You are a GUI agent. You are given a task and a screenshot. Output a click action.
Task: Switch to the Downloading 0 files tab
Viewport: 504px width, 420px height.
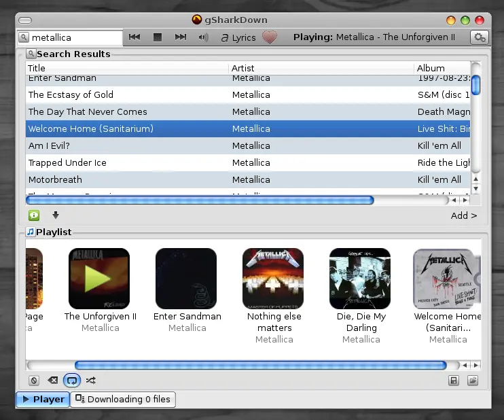click(123, 400)
